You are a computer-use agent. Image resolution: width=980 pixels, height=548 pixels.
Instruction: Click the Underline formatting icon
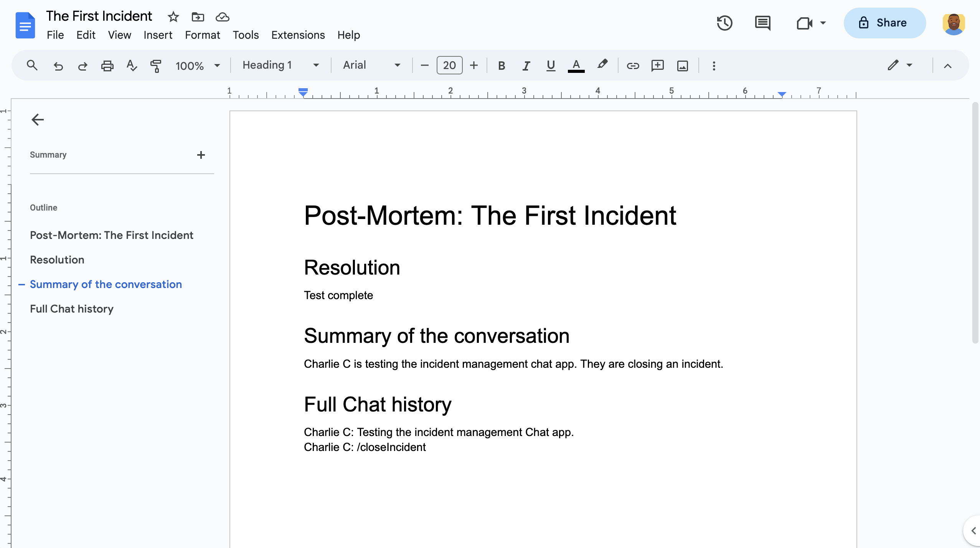(x=551, y=65)
